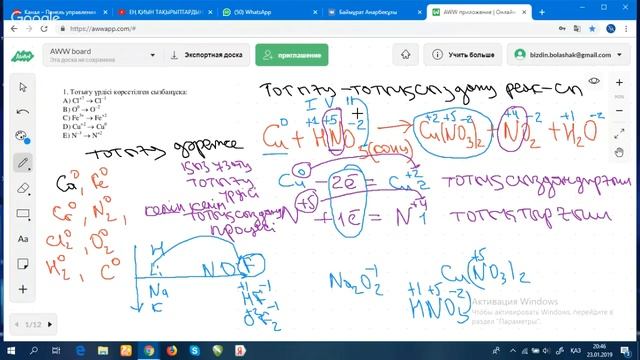Select the hand pan tool
This screenshot has height=360, width=640.
[x=619, y=153]
